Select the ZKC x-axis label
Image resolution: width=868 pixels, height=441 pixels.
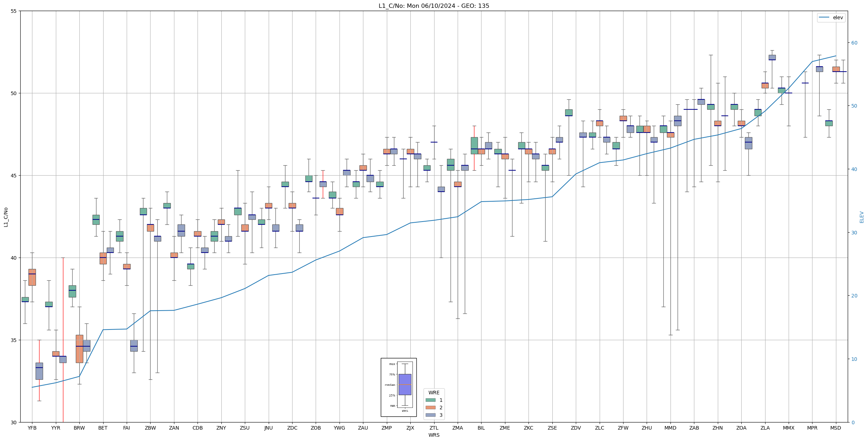click(528, 428)
